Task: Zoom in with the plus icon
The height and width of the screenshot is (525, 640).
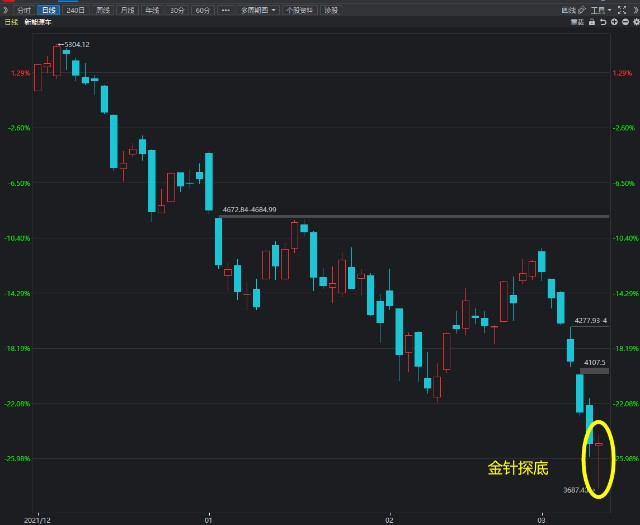Action: tap(614, 22)
